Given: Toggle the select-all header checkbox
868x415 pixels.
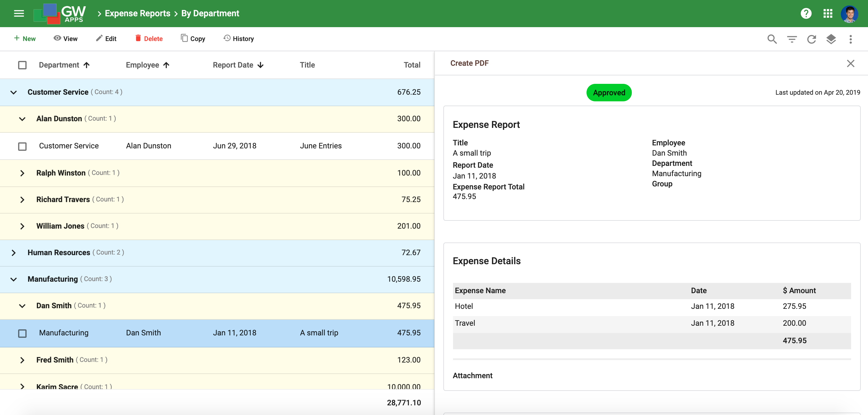Looking at the screenshot, I should [x=22, y=65].
